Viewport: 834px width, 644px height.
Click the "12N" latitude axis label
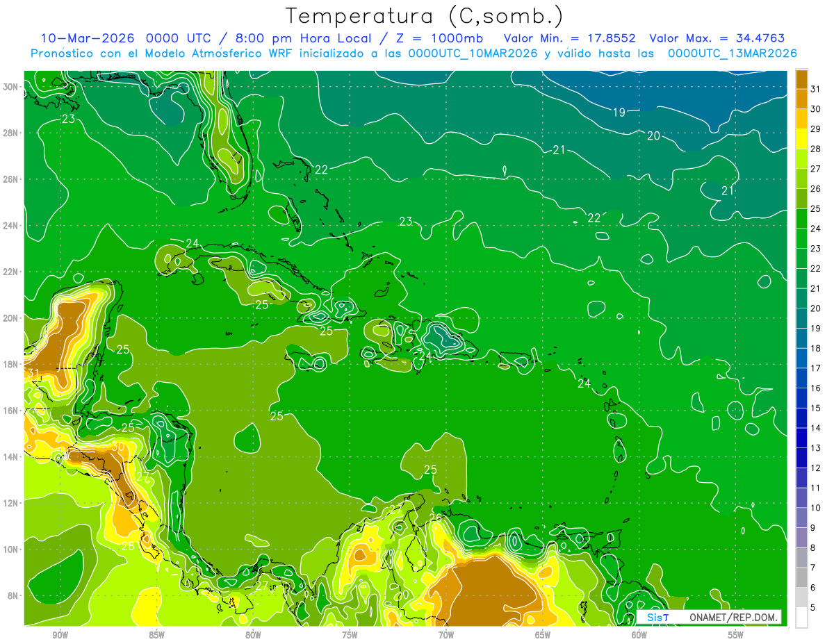pyautogui.click(x=10, y=503)
